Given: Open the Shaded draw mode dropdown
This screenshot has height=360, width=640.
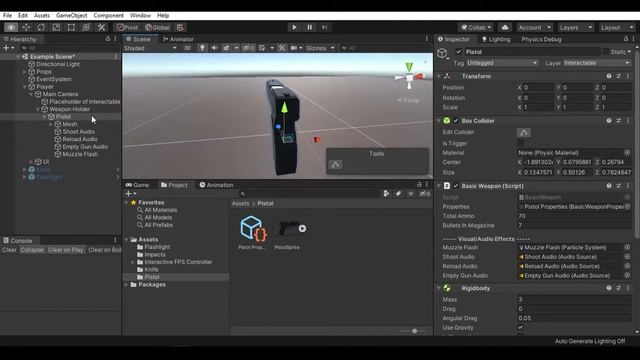Looking at the screenshot, I should [150, 48].
